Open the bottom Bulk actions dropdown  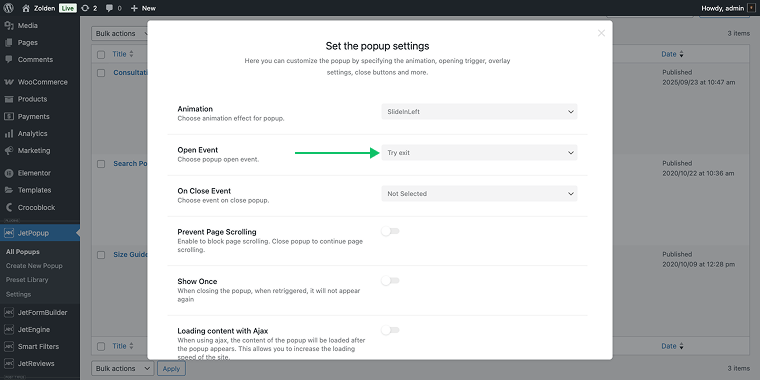pyautogui.click(x=123, y=368)
